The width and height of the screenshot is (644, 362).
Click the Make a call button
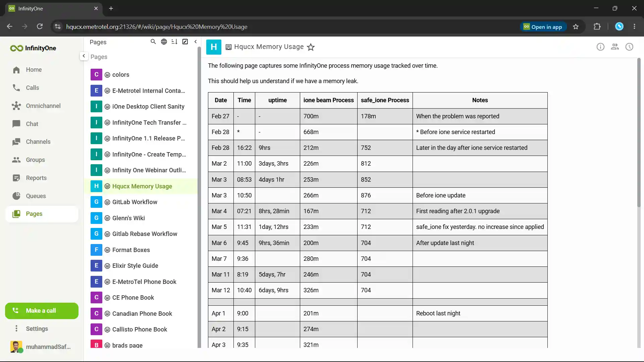click(x=42, y=311)
